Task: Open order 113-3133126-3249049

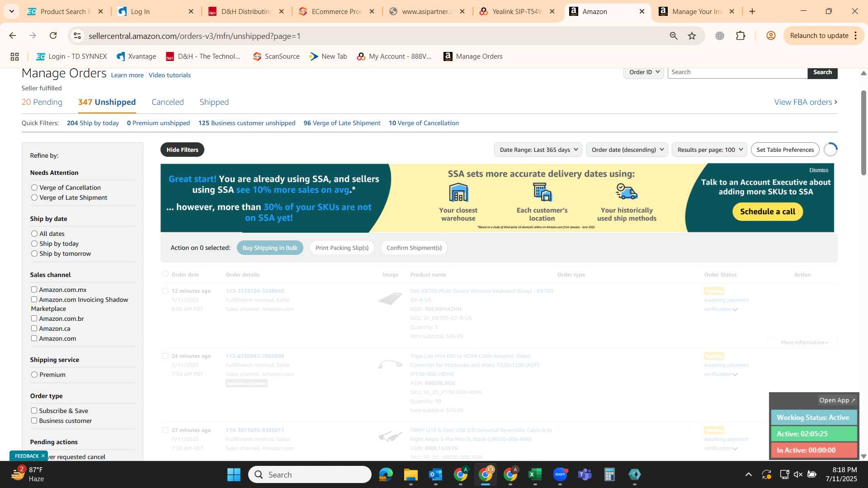Action: [x=255, y=291]
